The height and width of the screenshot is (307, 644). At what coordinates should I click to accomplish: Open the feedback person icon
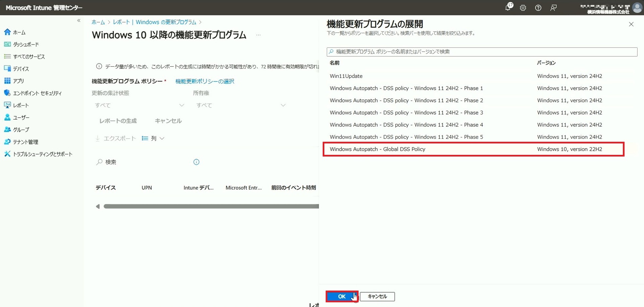click(x=553, y=8)
